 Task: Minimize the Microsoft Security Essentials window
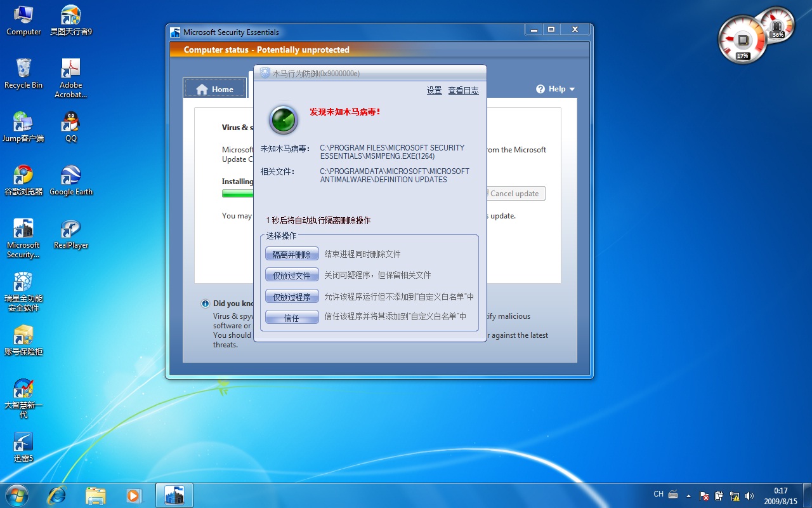(x=534, y=30)
